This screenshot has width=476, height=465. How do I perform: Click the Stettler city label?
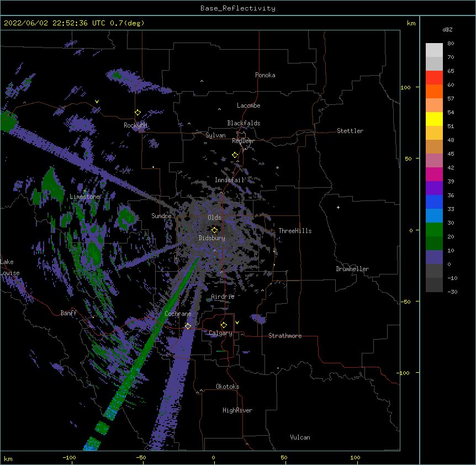coord(350,131)
